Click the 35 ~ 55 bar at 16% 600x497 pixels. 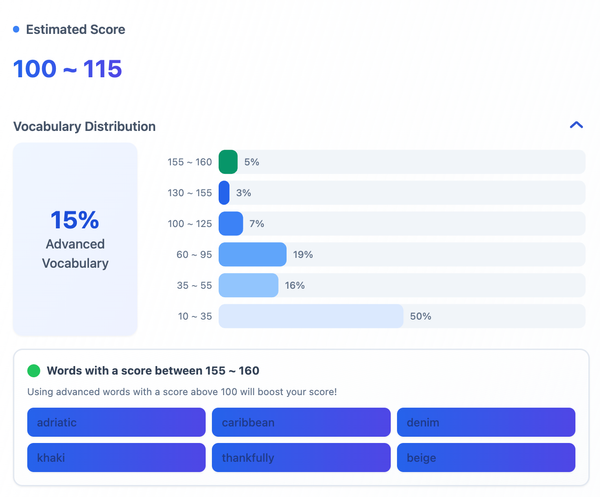(x=248, y=286)
